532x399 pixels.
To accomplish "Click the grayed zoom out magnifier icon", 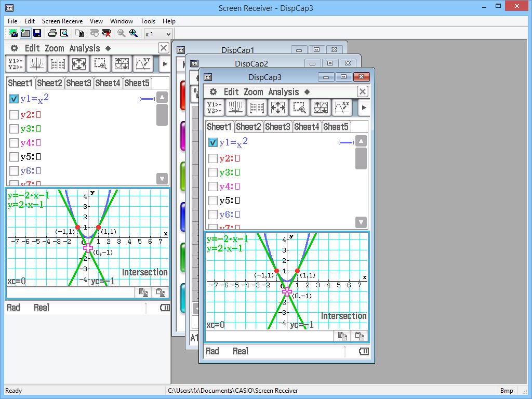I will 122,33.
